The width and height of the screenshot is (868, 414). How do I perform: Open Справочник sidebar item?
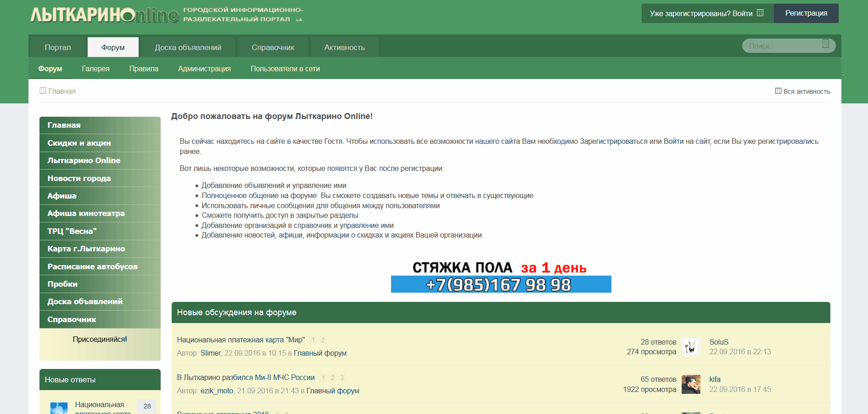click(100, 319)
